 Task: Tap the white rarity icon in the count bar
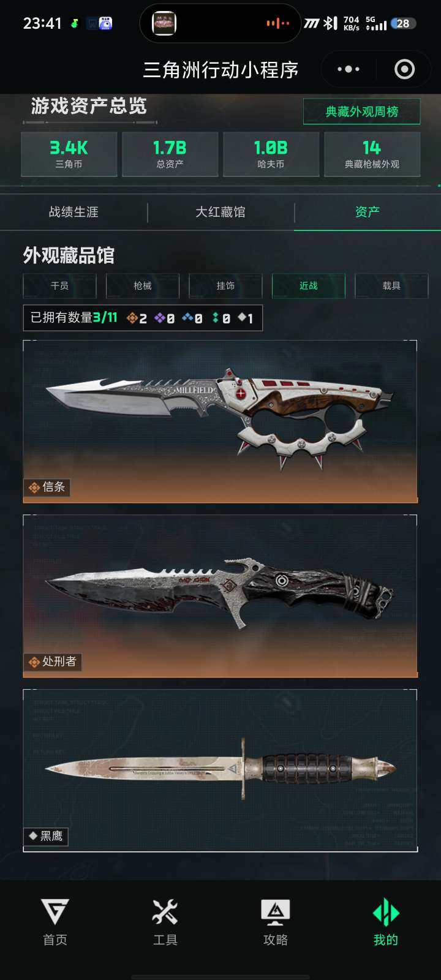click(x=241, y=317)
